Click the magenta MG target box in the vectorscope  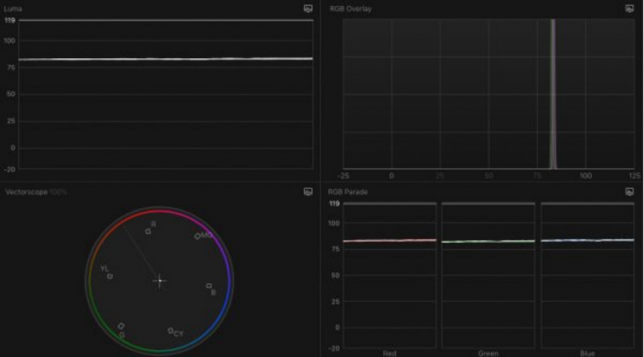pyautogui.click(x=198, y=236)
